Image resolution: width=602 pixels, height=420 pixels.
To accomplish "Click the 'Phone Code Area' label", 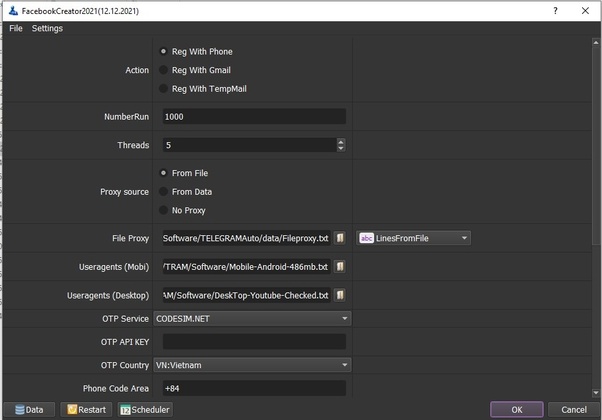I will click(x=116, y=389).
